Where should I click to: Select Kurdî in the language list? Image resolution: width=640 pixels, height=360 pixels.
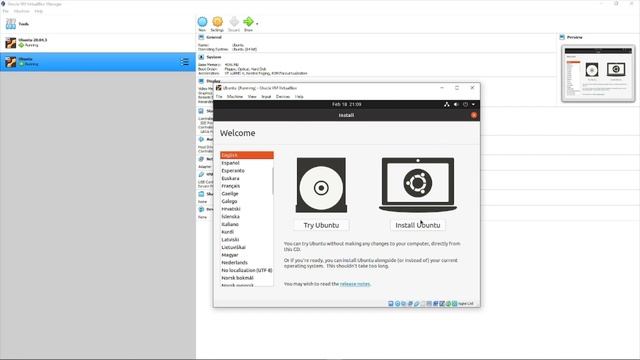click(x=247, y=232)
